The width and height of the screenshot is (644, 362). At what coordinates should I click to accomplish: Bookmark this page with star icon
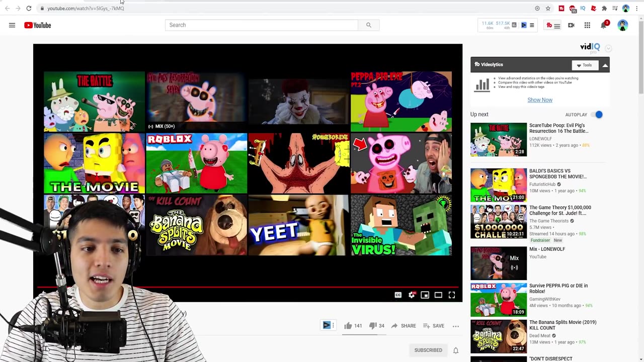point(548,9)
